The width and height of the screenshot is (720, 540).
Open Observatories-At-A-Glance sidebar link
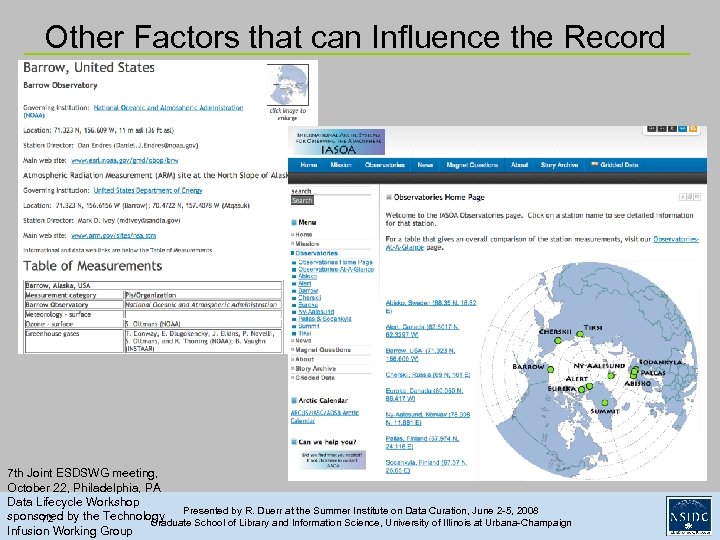(336, 270)
